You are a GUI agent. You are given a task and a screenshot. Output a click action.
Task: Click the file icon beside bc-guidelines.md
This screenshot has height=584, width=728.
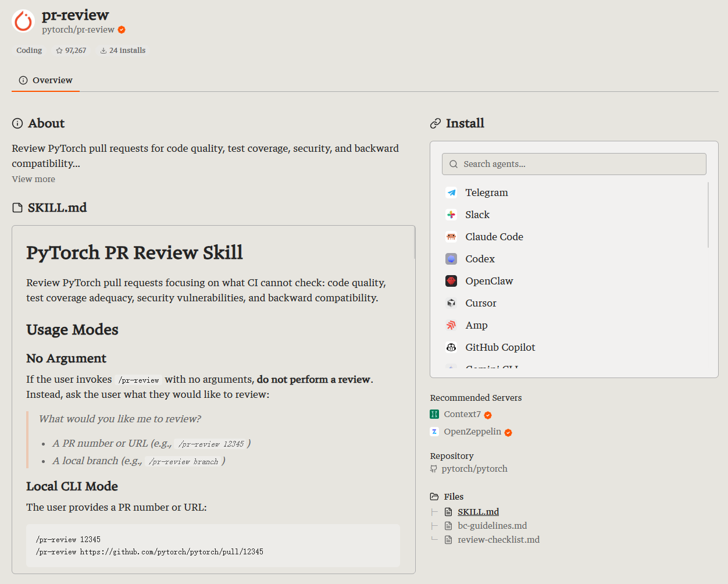448,526
